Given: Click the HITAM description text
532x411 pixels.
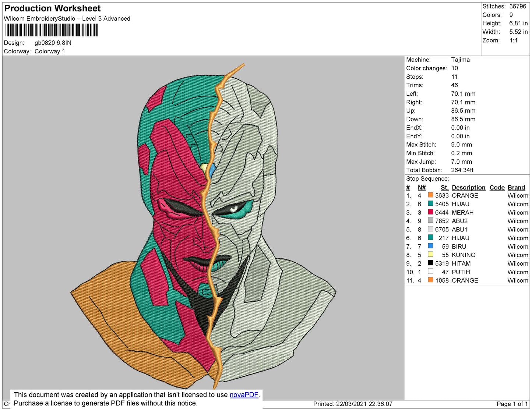Looking at the screenshot, I should [461, 263].
